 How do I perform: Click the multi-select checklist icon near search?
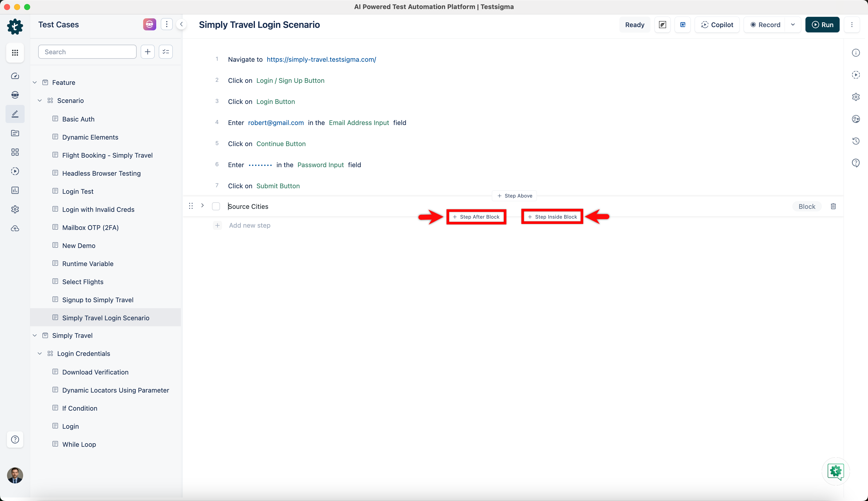166,52
